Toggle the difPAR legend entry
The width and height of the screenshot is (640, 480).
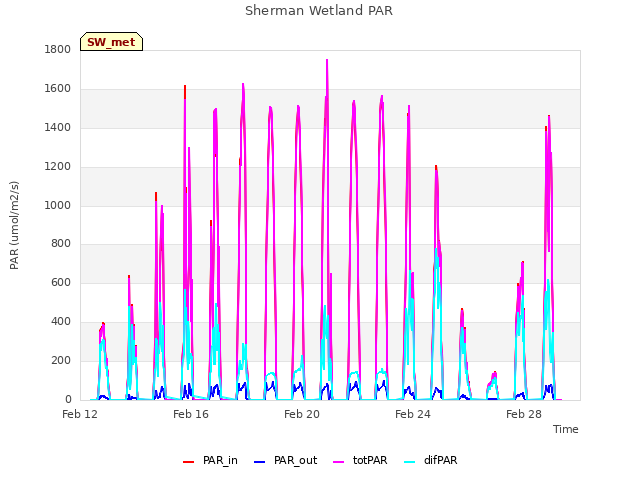click(431, 460)
